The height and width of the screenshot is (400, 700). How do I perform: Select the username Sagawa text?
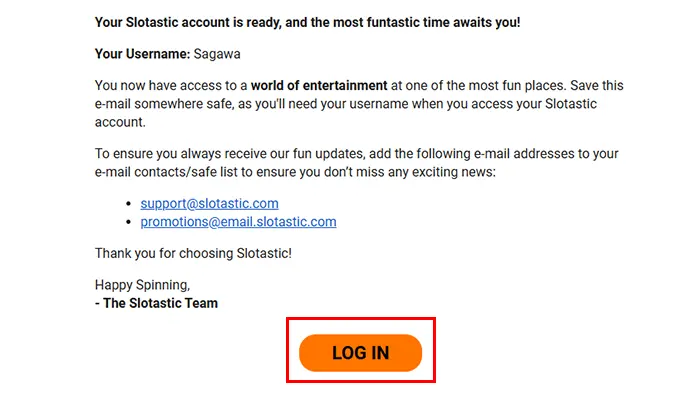coord(217,54)
